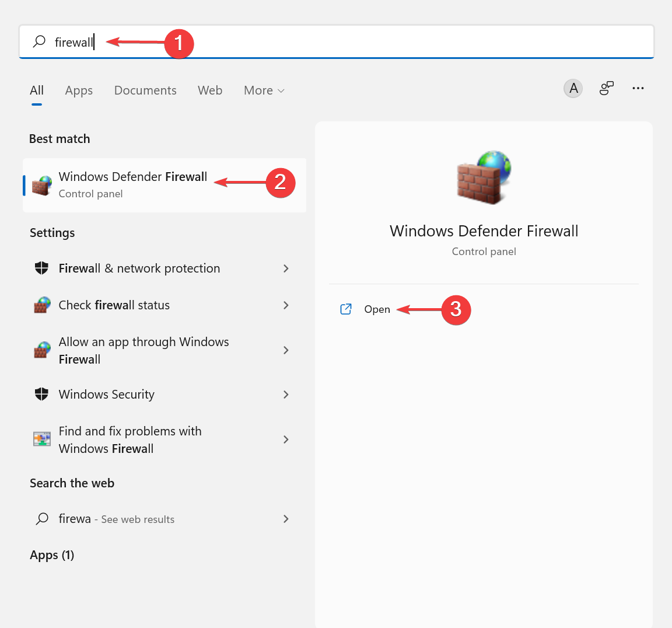Screen dimensions: 672x628
Task: Select the All tab
Action: point(37,90)
